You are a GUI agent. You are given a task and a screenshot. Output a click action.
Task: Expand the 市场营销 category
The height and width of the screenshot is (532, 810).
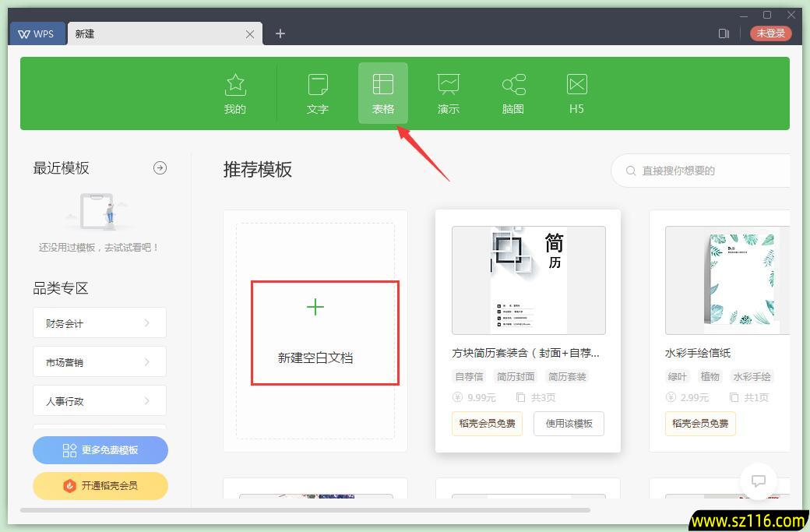coord(99,361)
